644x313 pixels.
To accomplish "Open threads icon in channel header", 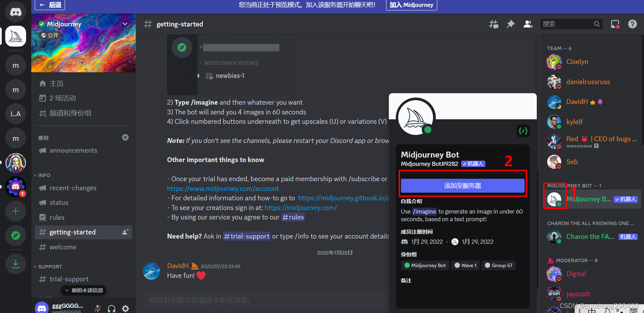I will point(494,24).
